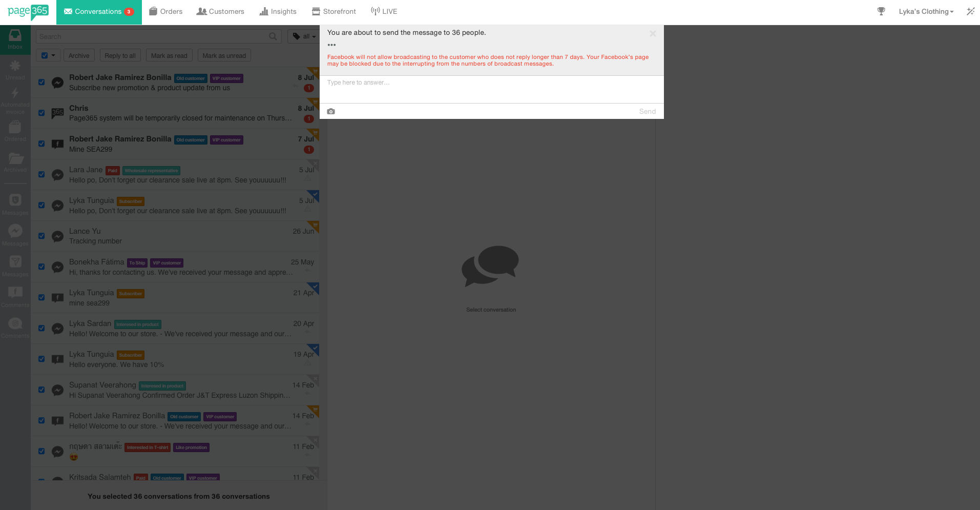Viewport: 980px width, 510px height.
Task: Click the camera attach image icon
Action: coord(331,111)
